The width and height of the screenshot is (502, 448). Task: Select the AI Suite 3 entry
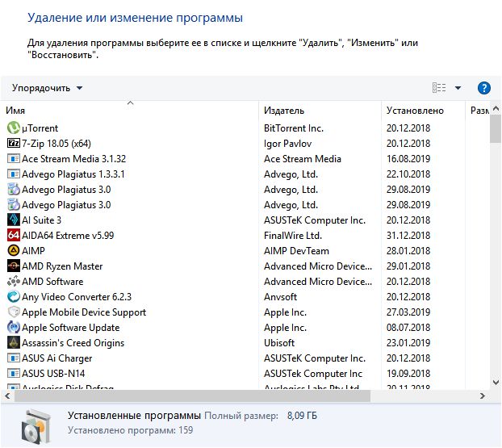coord(41,220)
